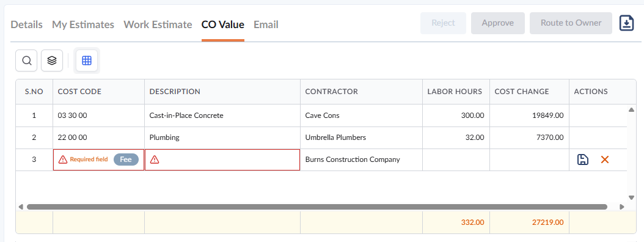Open the My Estimates tab
This screenshot has width=644, height=242.
tap(83, 24)
